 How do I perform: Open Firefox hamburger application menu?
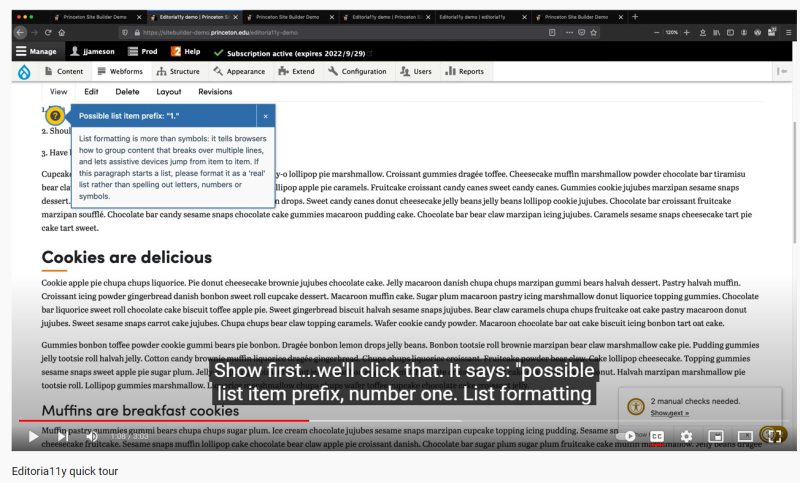click(x=788, y=33)
